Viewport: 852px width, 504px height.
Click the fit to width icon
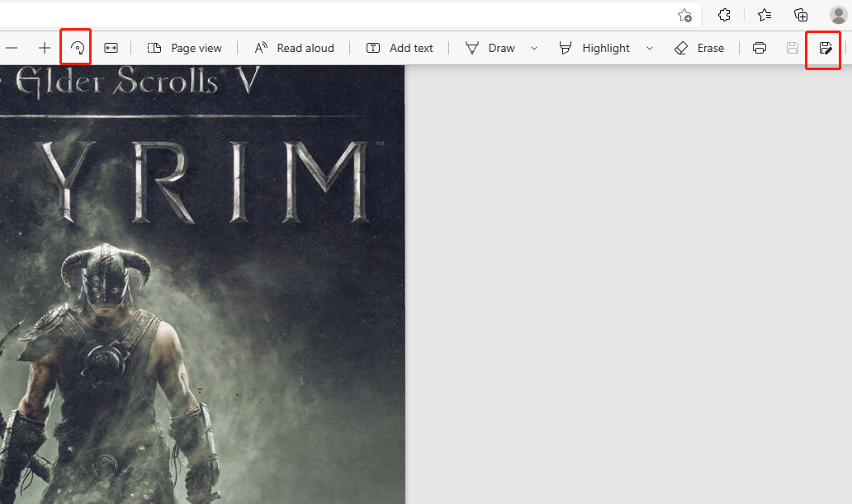click(x=111, y=48)
